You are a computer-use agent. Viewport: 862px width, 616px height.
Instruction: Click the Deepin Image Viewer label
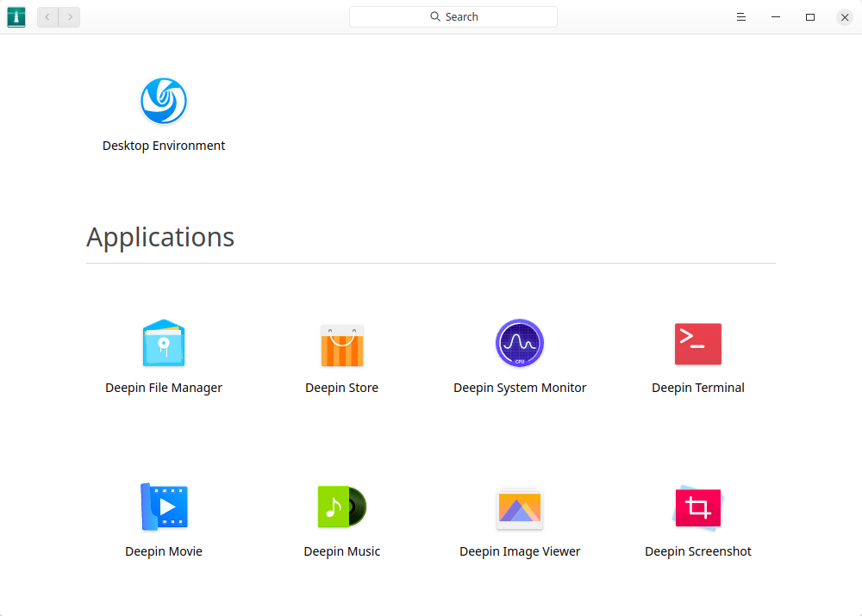(x=520, y=551)
